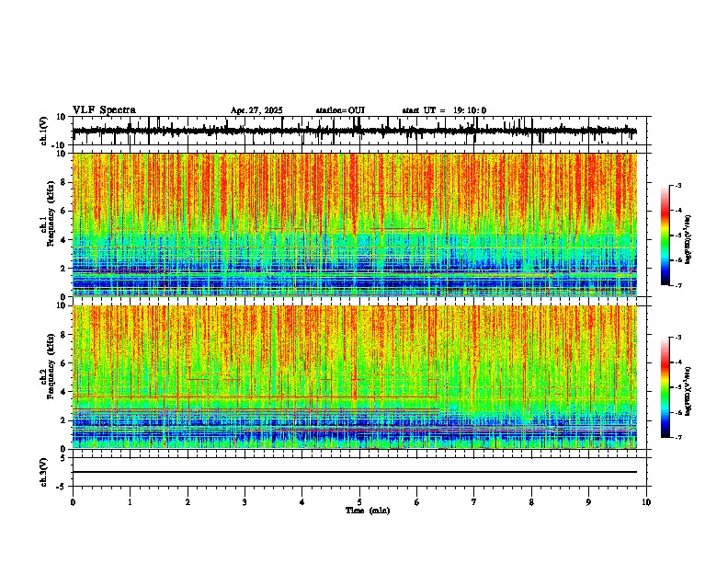This screenshot has width=728, height=563.
Task: Click the 'VLF Spectra' title text
Action: [x=104, y=110]
